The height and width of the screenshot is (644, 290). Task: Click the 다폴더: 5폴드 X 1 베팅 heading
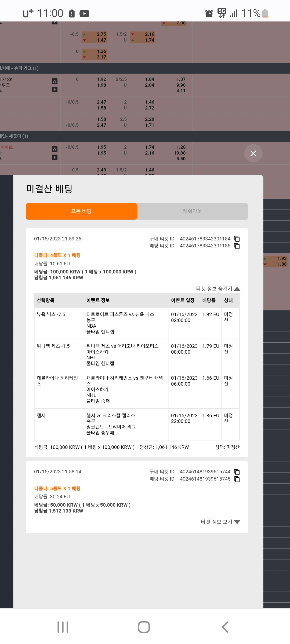click(57, 488)
